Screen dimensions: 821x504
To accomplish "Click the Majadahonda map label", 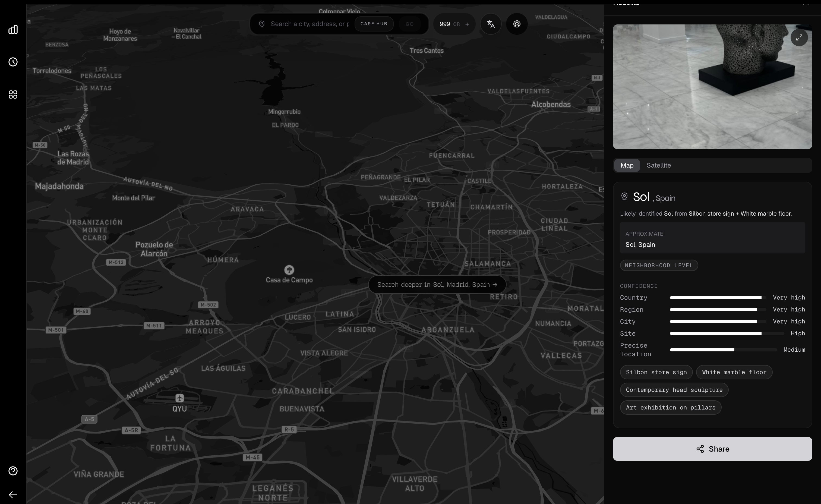I will coord(59,186).
